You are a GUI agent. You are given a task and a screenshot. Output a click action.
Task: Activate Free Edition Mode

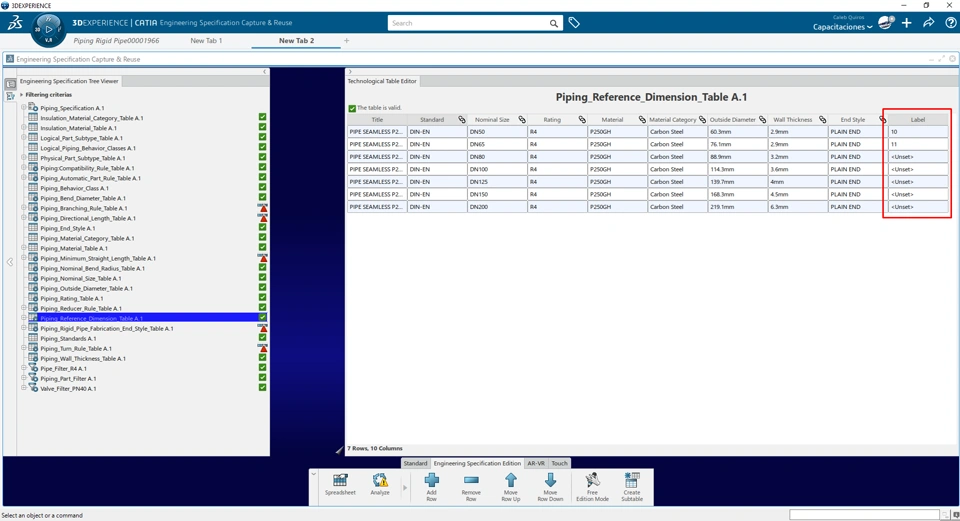coord(592,487)
